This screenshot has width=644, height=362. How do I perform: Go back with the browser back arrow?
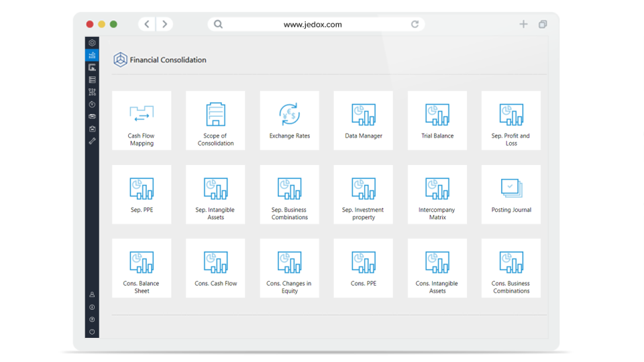(147, 24)
